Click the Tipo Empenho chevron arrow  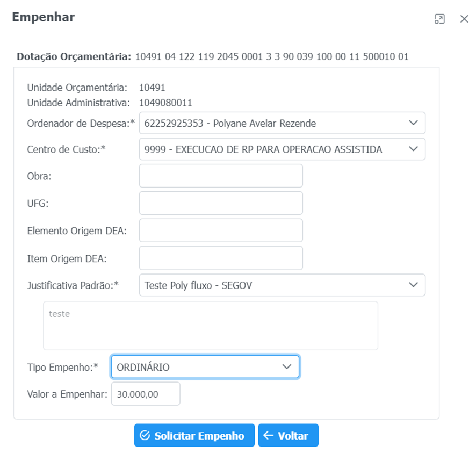click(x=287, y=367)
